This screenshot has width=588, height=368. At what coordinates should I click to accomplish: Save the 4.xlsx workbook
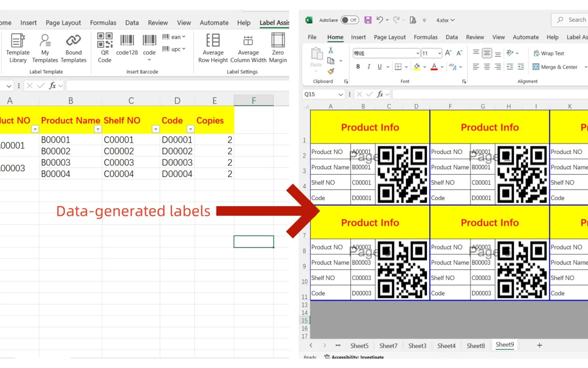368,20
